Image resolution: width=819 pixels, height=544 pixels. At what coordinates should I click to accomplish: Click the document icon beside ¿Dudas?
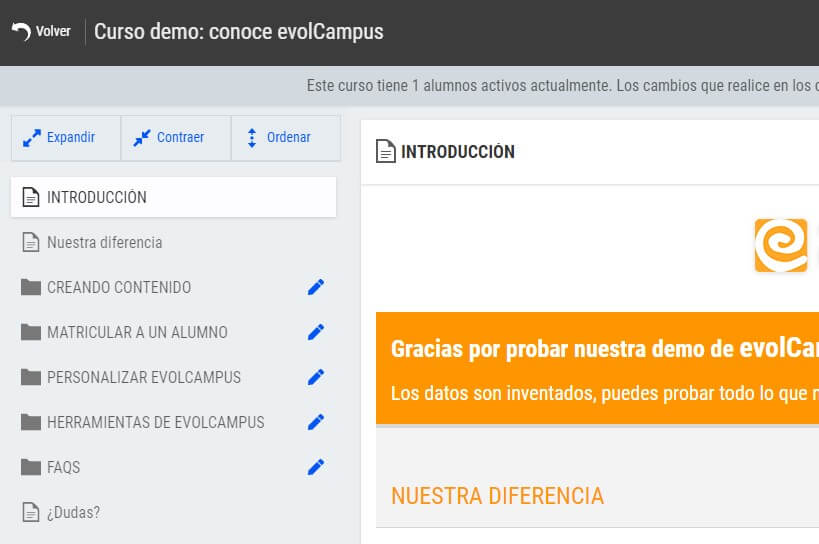[x=31, y=513]
